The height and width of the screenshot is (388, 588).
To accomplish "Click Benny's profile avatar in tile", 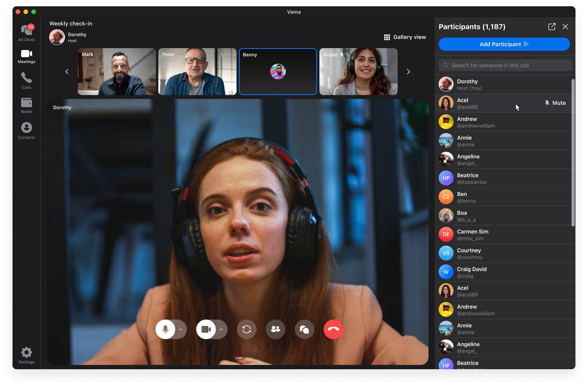I will click(x=278, y=72).
